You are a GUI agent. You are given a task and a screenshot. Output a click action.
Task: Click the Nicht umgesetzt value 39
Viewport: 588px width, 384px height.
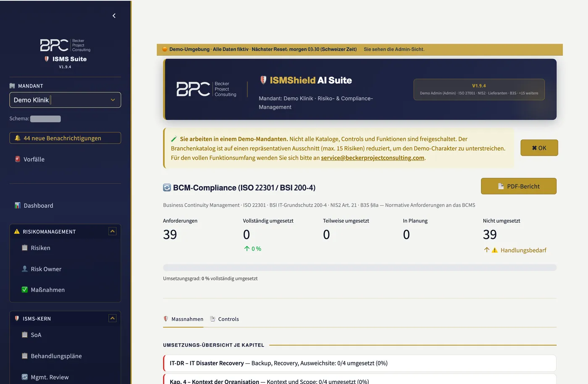pyautogui.click(x=490, y=234)
